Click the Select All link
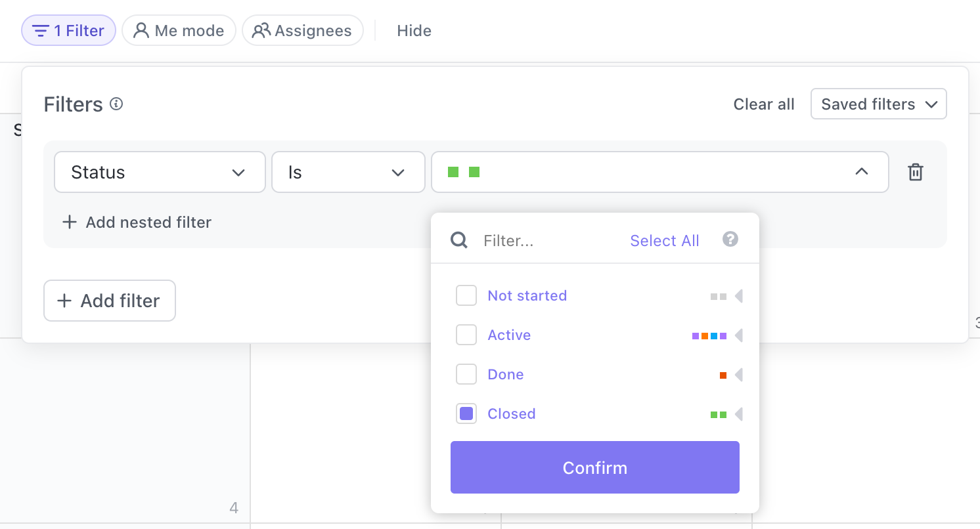The height and width of the screenshot is (529, 980). (x=664, y=241)
